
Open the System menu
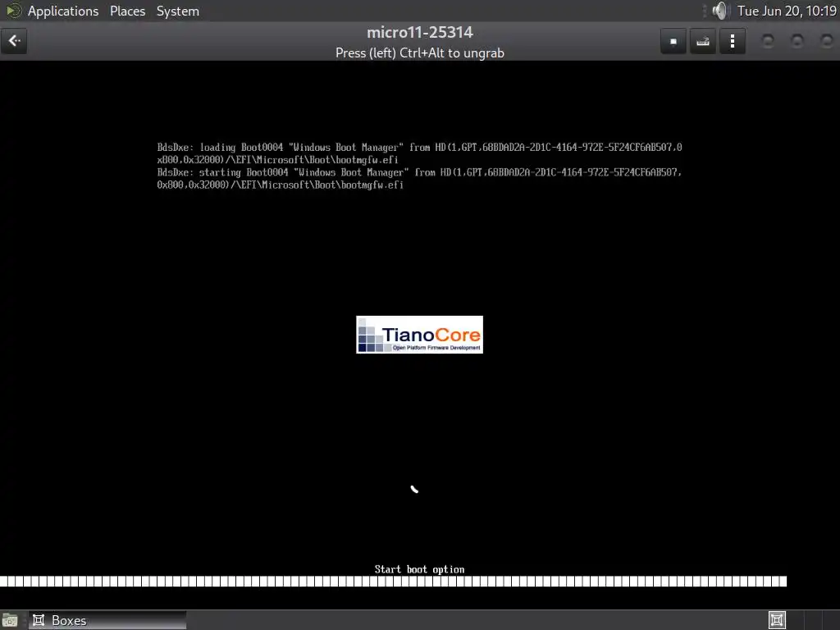click(x=178, y=11)
